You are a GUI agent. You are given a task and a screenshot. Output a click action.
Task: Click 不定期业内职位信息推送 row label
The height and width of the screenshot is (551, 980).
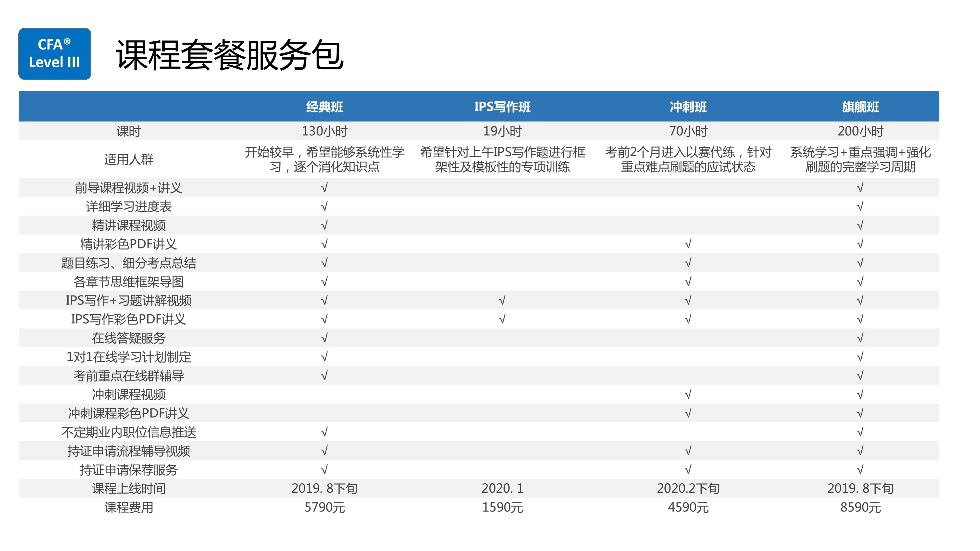pos(129,432)
